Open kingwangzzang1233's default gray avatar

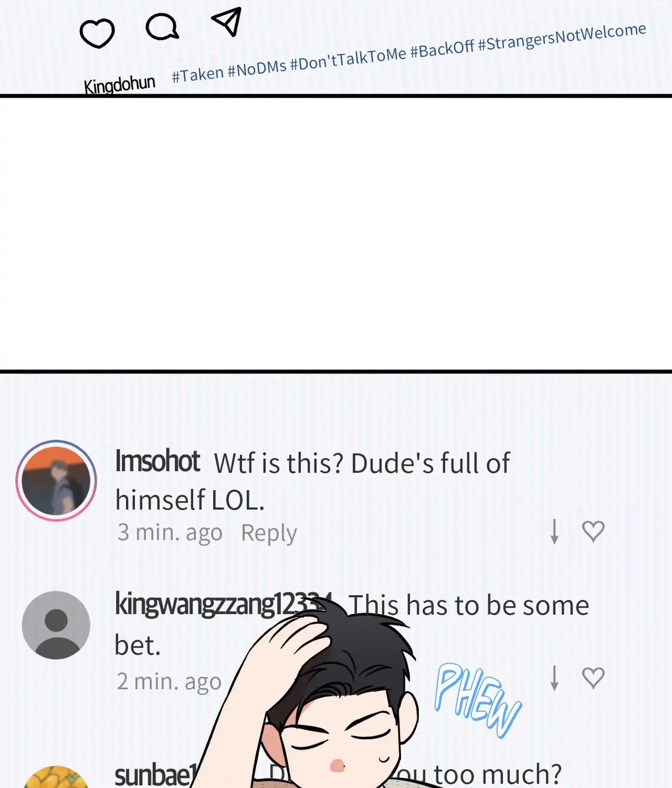click(56, 625)
